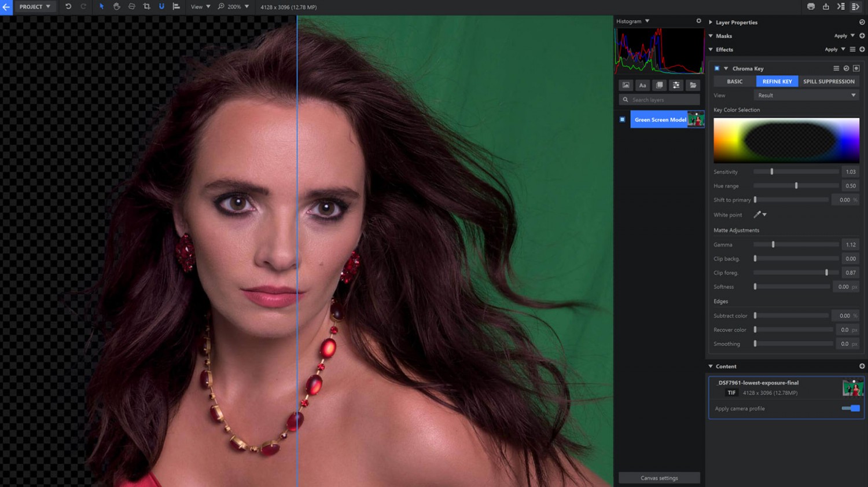Click the Print icon in top bar
The height and width of the screenshot is (487, 868).
coord(811,6)
